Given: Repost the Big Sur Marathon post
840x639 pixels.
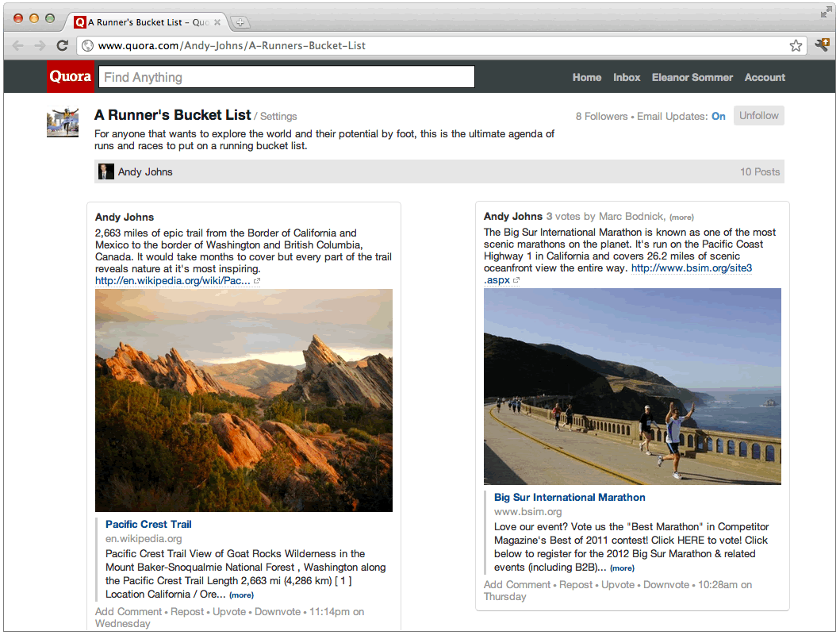Looking at the screenshot, I should click(x=576, y=585).
